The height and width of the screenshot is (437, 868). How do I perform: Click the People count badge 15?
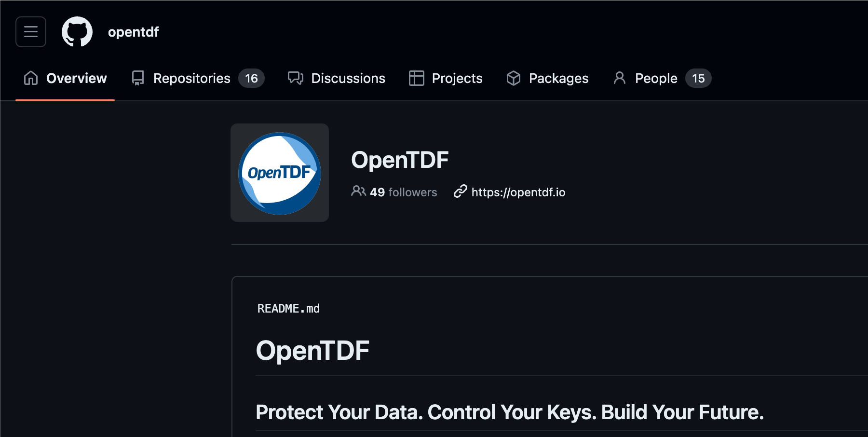698,78
